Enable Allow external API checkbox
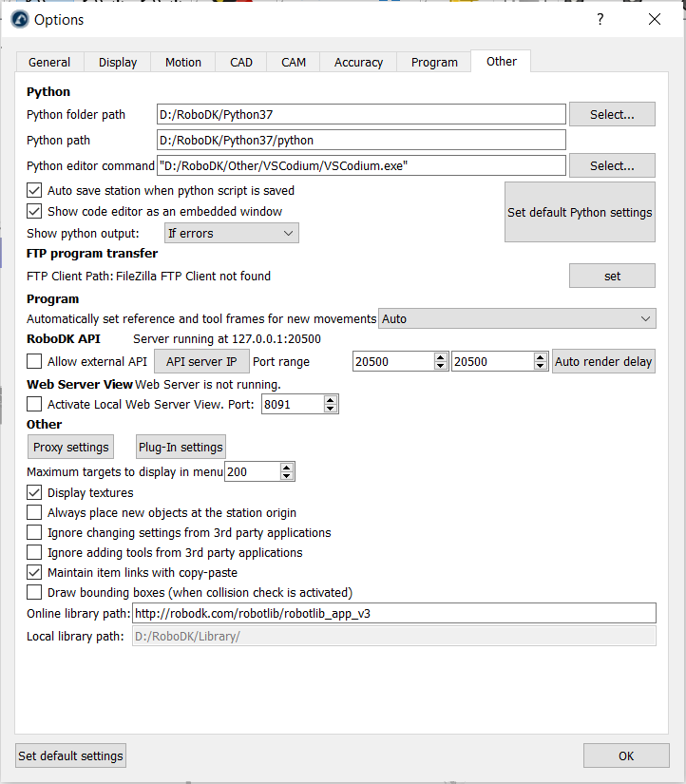This screenshot has width=686, height=784. (34, 361)
